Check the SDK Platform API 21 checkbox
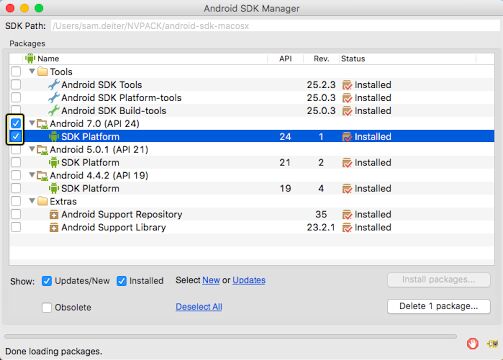The image size is (503, 360). tap(16, 162)
